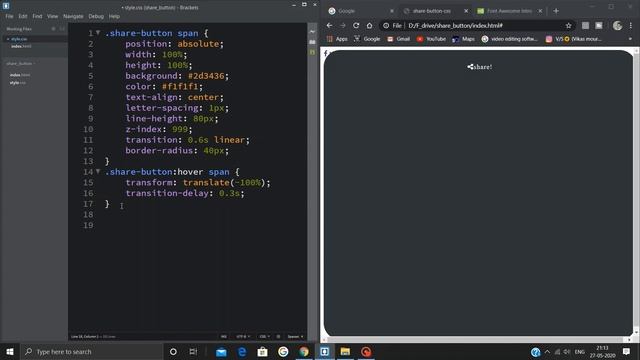The height and width of the screenshot is (360, 640).
Task: Bookmark this page with the star icon
Action: click(x=569, y=26)
